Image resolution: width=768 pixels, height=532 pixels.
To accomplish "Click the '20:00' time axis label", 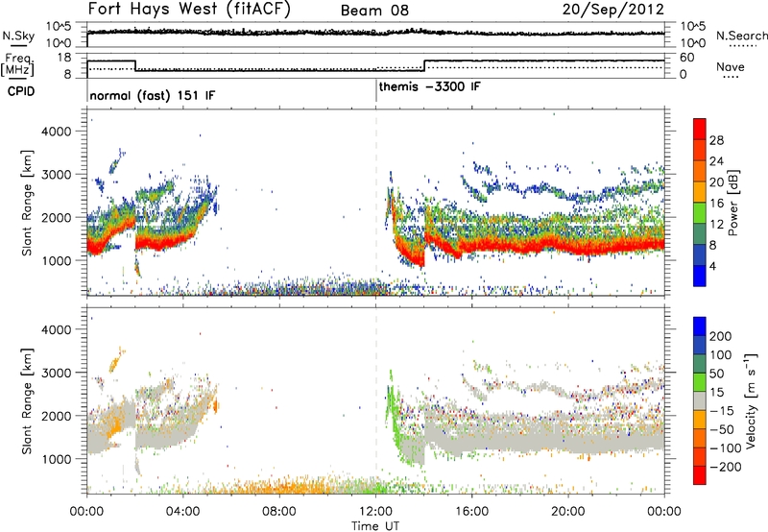I will coord(568,512).
